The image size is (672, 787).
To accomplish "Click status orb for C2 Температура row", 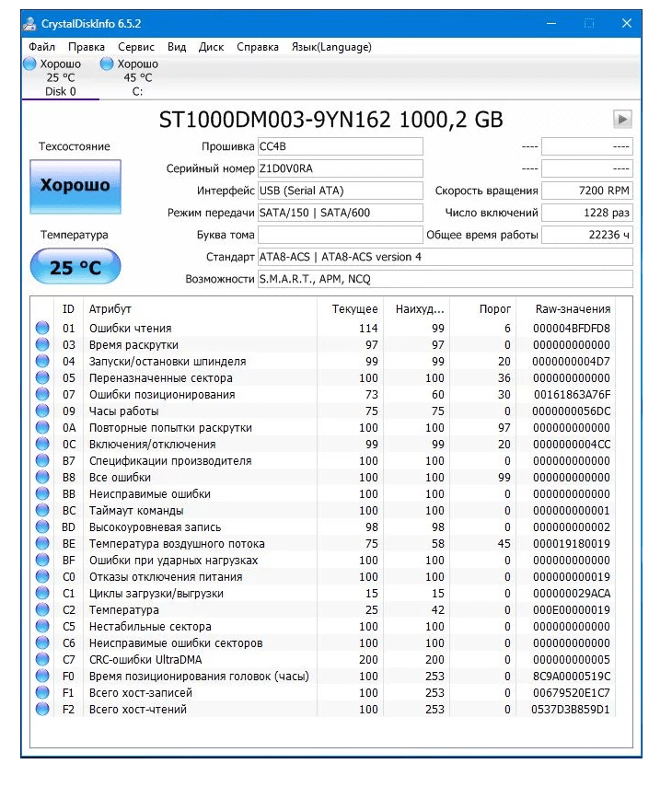I will [42, 609].
